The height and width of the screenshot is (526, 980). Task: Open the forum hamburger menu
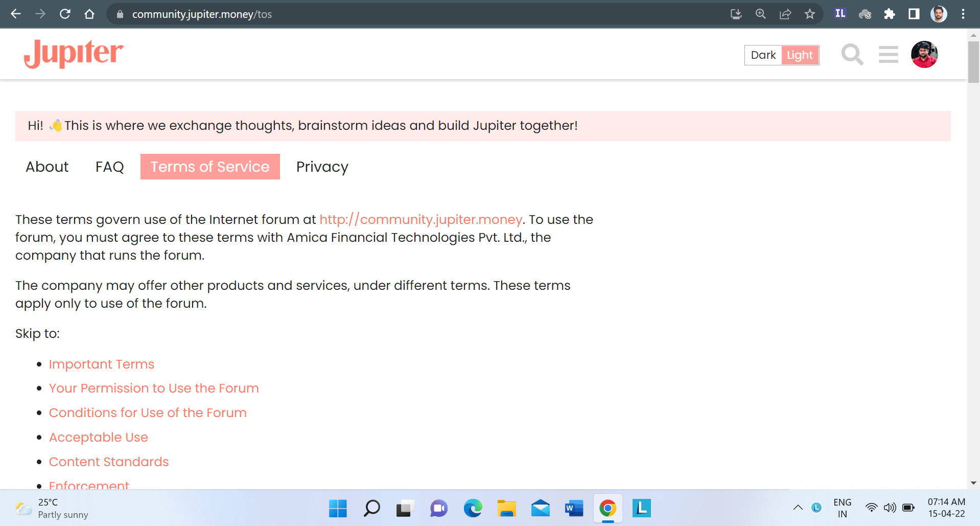[889, 54]
